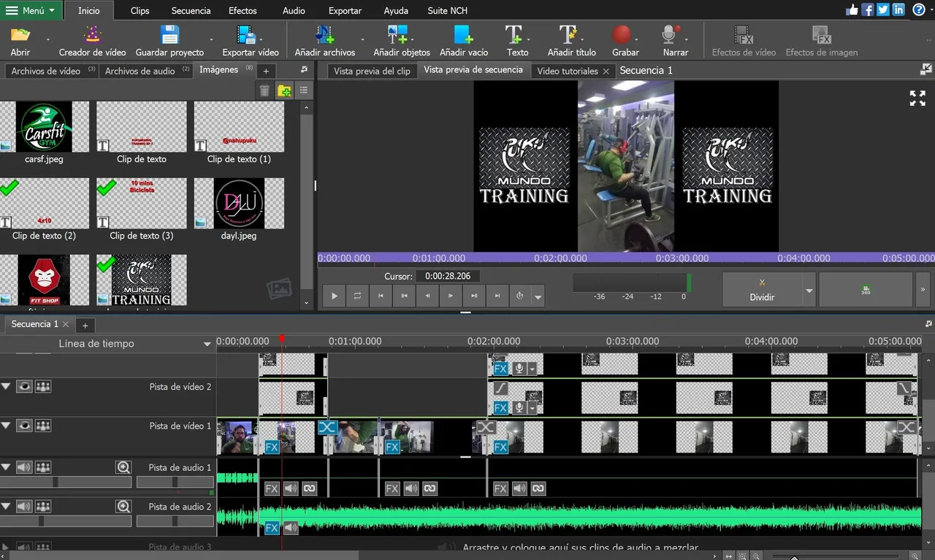Click Añadir archivos toolbar icon
Viewport: 935px width, 560px height.
pyautogui.click(x=324, y=35)
